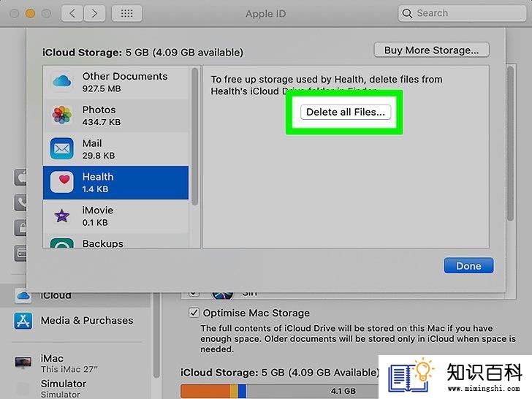Click the 434.7 KB size text

pyautogui.click(x=102, y=122)
